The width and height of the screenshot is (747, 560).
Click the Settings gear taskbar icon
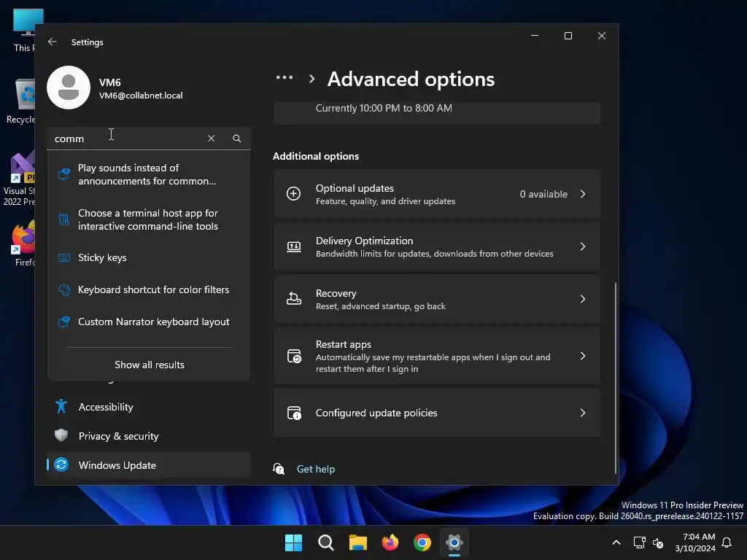click(x=454, y=542)
